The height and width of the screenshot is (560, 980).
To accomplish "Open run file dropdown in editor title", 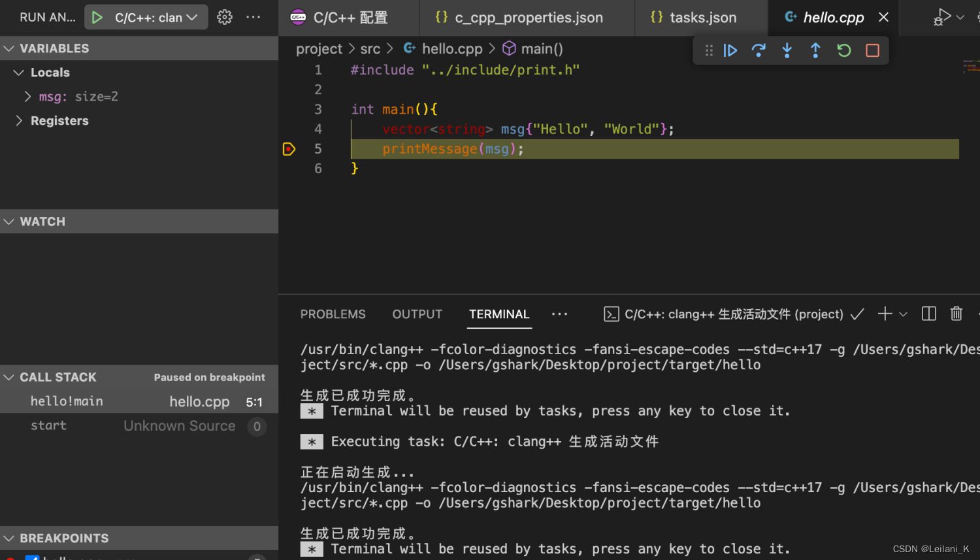I will pos(960,18).
